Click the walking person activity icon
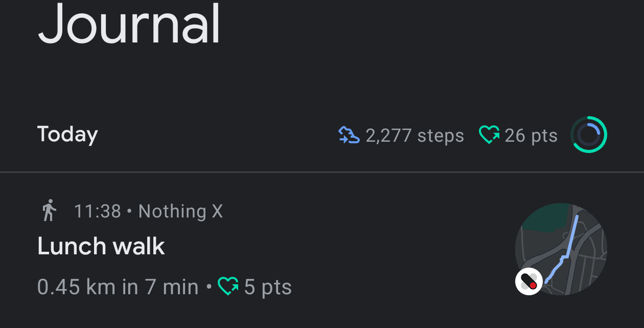The image size is (644, 328). click(x=49, y=211)
